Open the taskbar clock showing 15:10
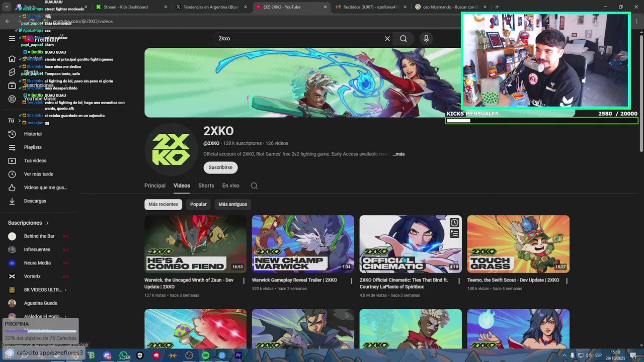This screenshot has height=362, width=644. (615, 355)
